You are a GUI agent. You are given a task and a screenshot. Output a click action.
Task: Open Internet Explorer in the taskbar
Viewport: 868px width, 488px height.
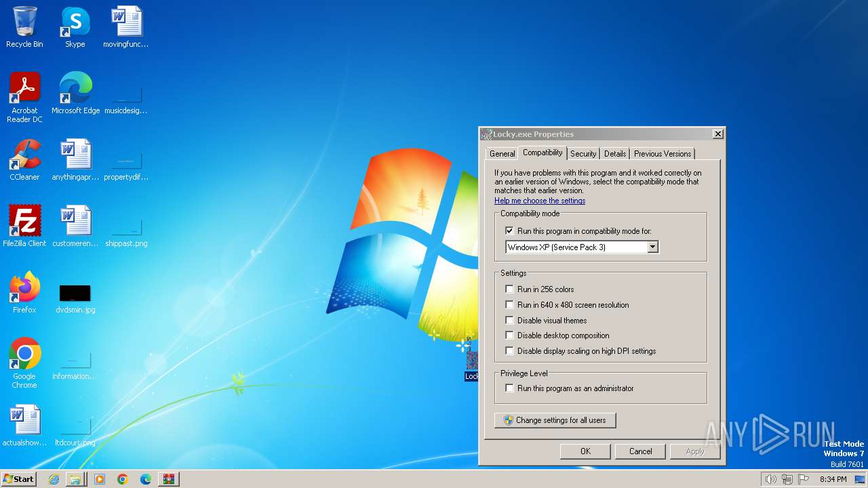pyautogui.click(x=54, y=479)
